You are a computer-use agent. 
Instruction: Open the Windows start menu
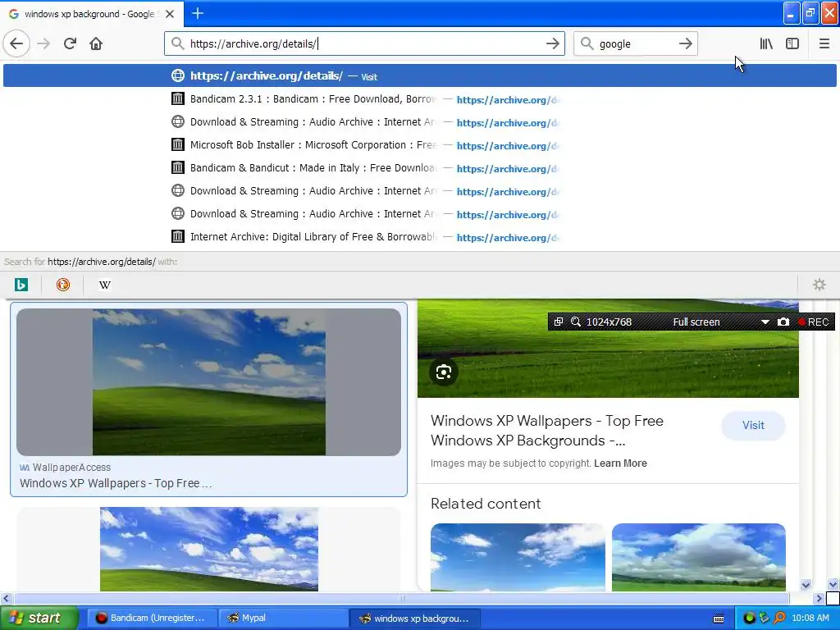[39, 618]
